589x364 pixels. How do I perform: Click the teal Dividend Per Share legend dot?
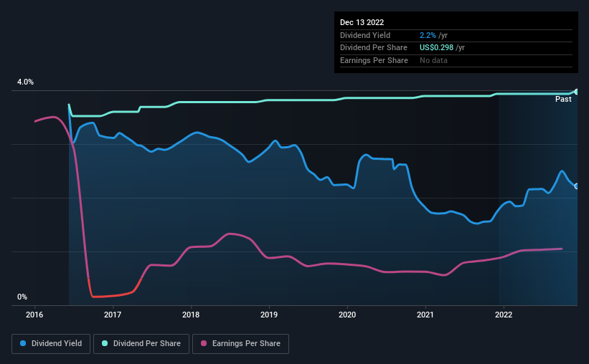(x=105, y=343)
